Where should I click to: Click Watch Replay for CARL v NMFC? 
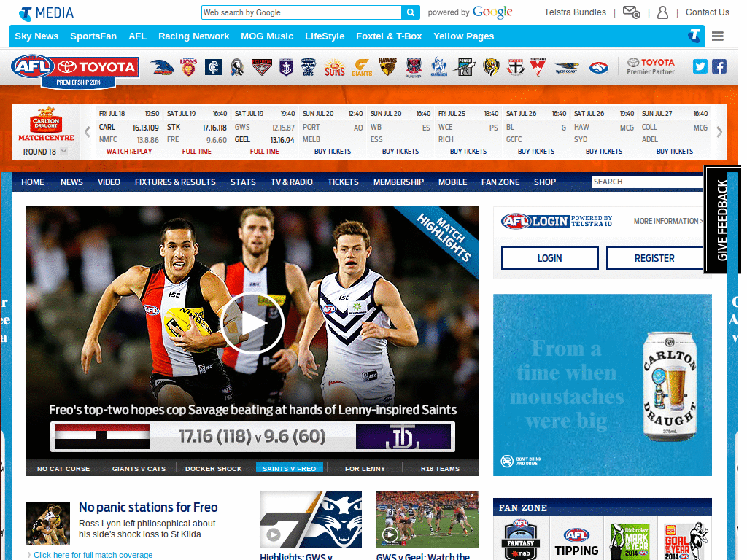point(129,152)
